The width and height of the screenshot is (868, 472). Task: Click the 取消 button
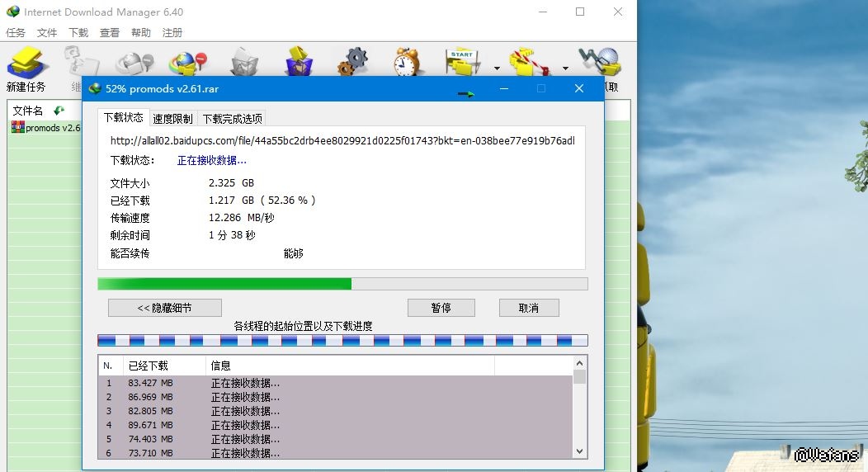[529, 308]
